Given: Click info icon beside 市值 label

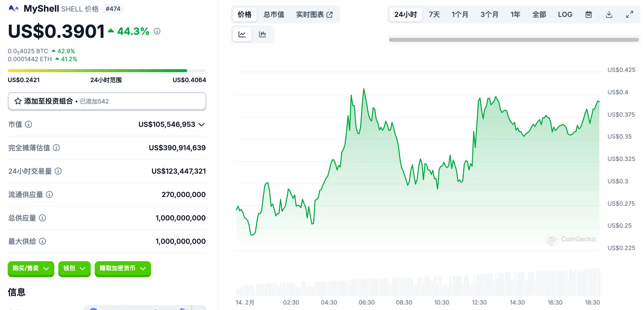Looking at the screenshot, I should click(28, 124).
